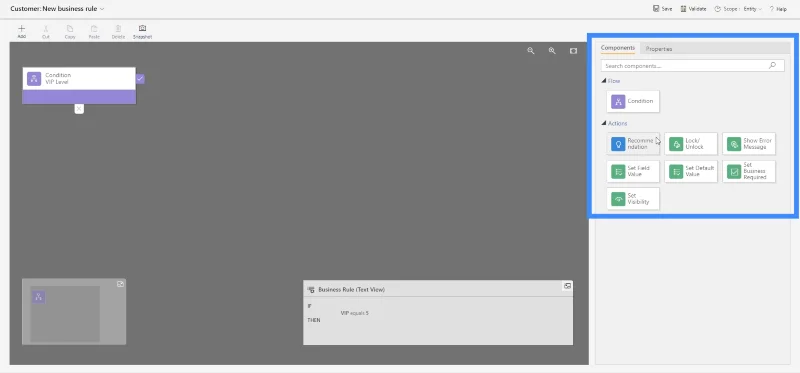Select the Show Error Message component
The image size is (800, 373).
point(749,144)
